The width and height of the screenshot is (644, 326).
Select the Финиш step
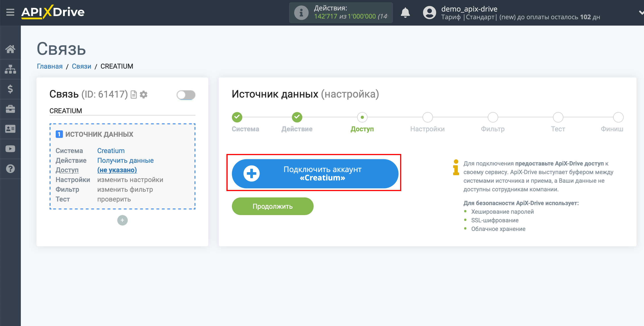[618, 117]
